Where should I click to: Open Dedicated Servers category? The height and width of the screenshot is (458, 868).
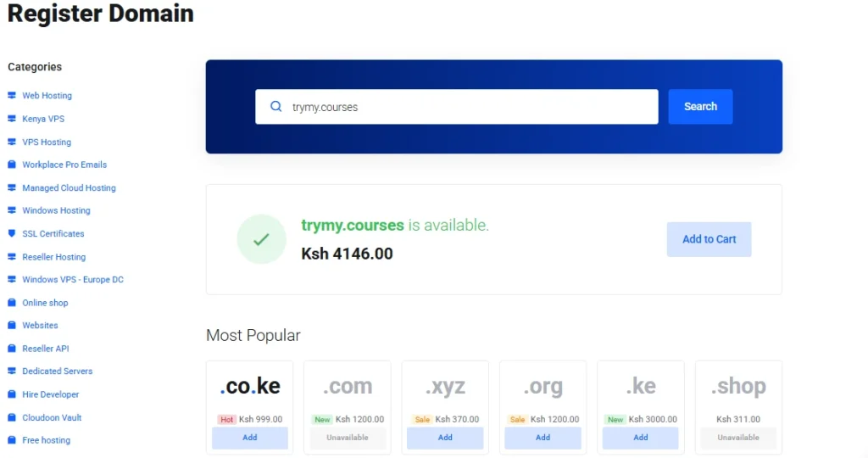pos(57,371)
